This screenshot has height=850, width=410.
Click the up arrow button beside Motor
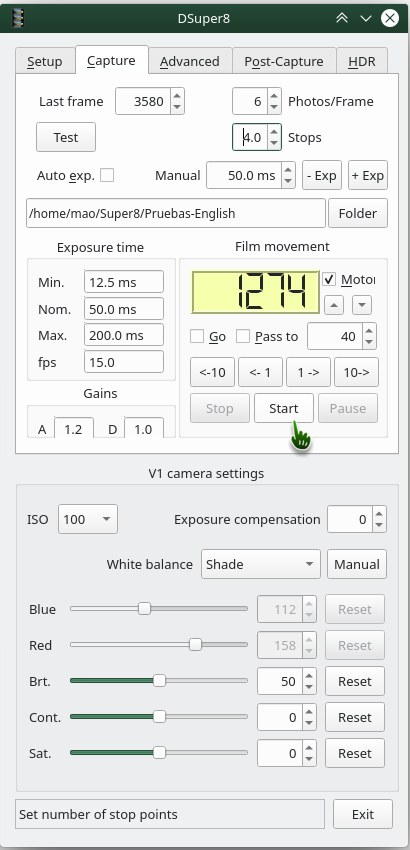point(334,305)
